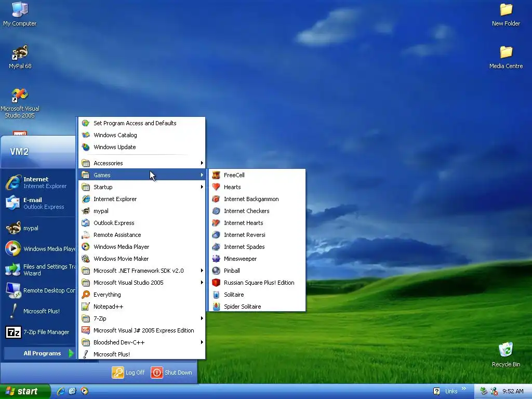Open Internet Checkers

257,211
